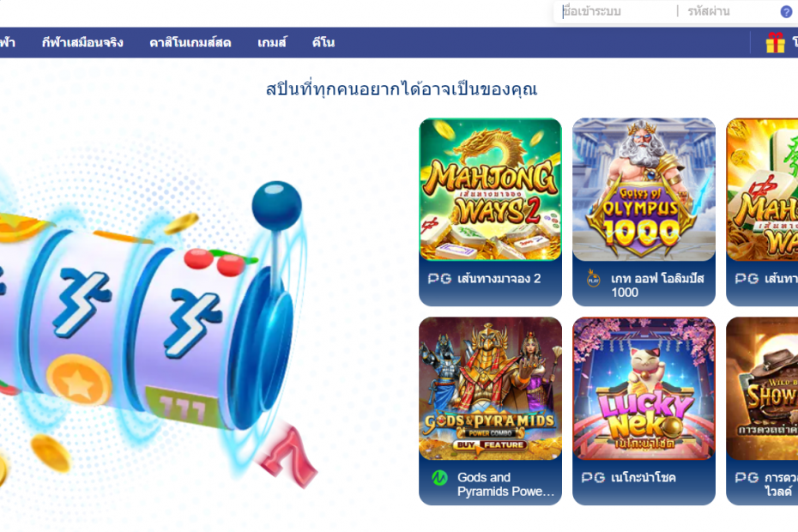Open the คีโน menu item
798x532 pixels.
click(x=323, y=43)
